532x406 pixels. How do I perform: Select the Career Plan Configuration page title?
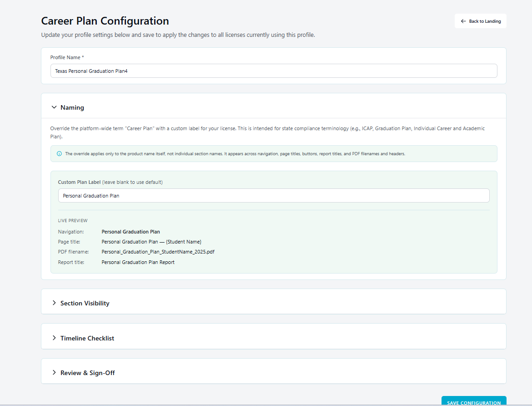point(105,21)
